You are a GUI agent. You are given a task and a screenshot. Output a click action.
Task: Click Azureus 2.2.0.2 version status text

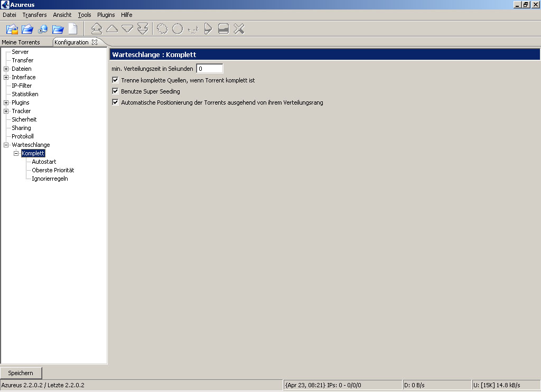pyautogui.click(x=43, y=385)
